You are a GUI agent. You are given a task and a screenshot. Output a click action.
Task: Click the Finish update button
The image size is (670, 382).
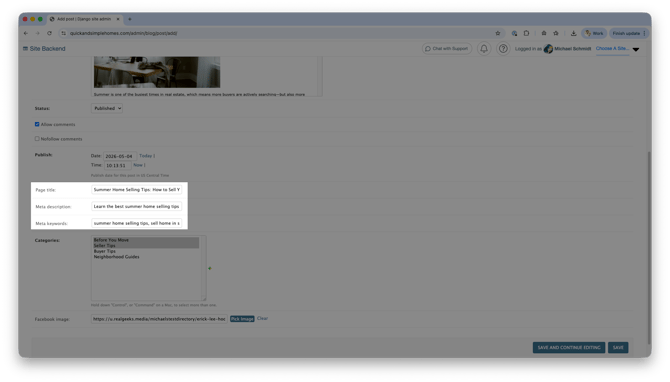[629, 33]
